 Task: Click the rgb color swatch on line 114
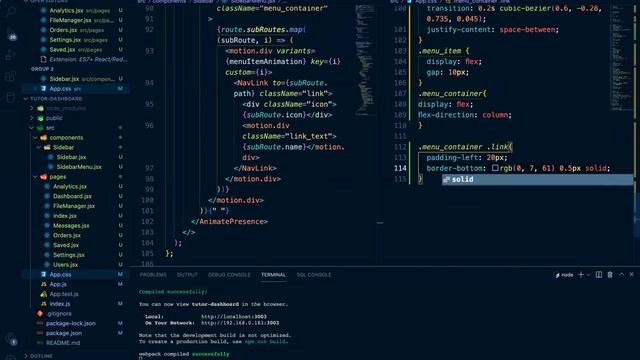coord(495,168)
